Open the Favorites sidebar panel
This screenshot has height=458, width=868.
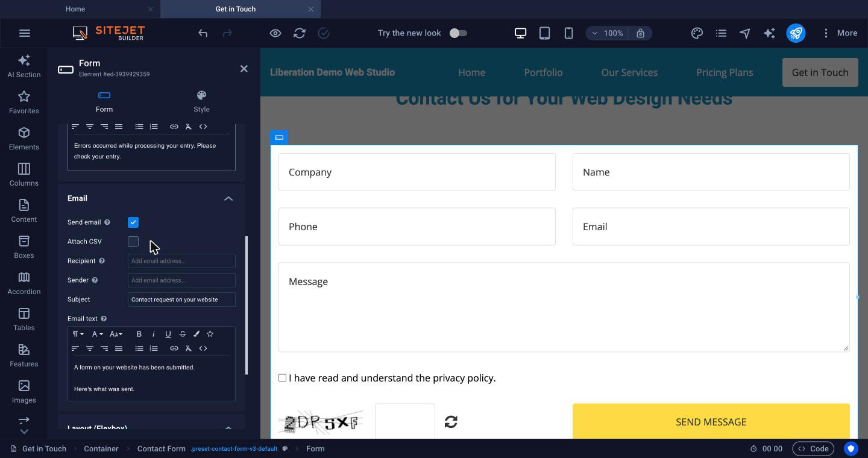tap(24, 102)
